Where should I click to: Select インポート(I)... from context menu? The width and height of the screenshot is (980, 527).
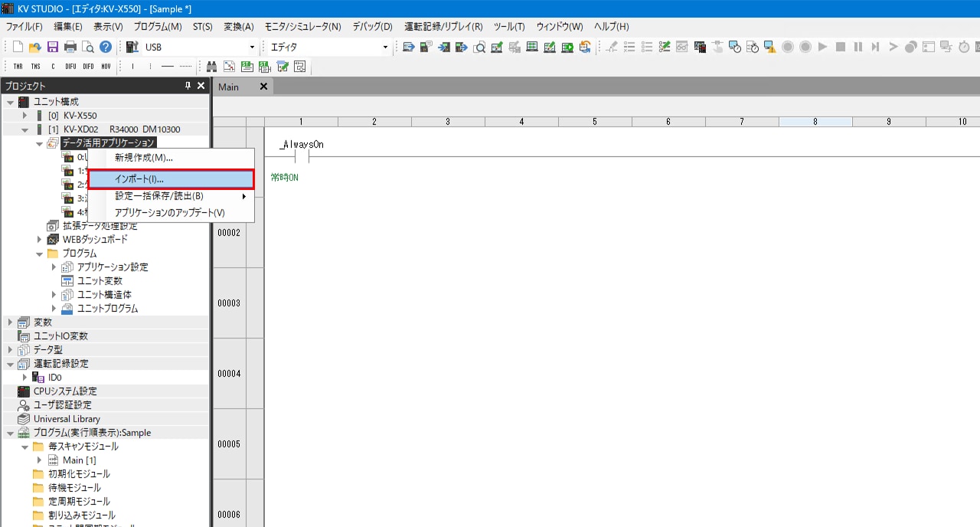(x=171, y=178)
